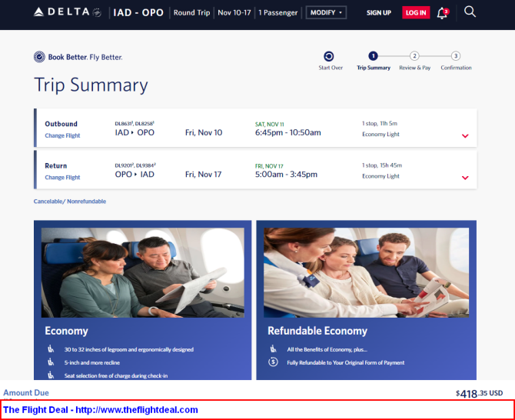The width and height of the screenshot is (515, 420).
Task: Select the Economy fare card image
Action: click(x=142, y=272)
